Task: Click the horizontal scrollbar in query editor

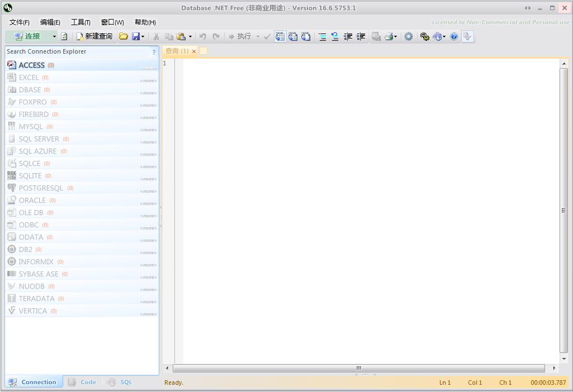Action: click(358, 369)
